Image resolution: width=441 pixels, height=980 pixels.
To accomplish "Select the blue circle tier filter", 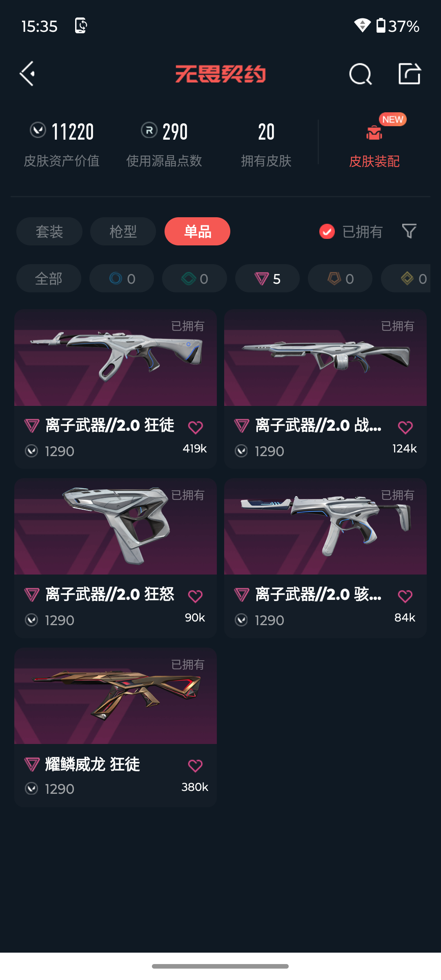I will 122,278.
